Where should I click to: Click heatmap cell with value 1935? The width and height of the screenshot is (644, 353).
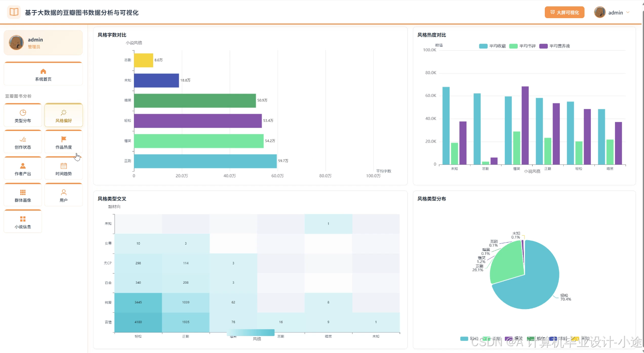tap(186, 322)
